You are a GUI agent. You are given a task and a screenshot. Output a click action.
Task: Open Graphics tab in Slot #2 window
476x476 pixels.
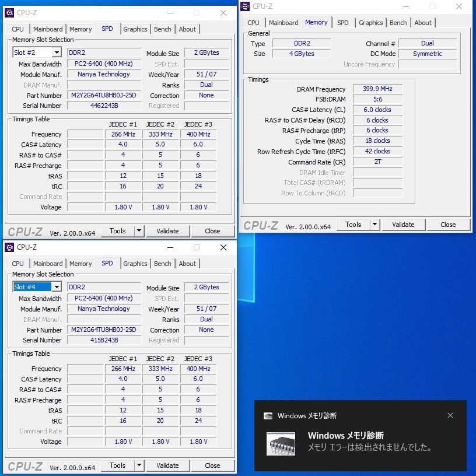pos(135,29)
